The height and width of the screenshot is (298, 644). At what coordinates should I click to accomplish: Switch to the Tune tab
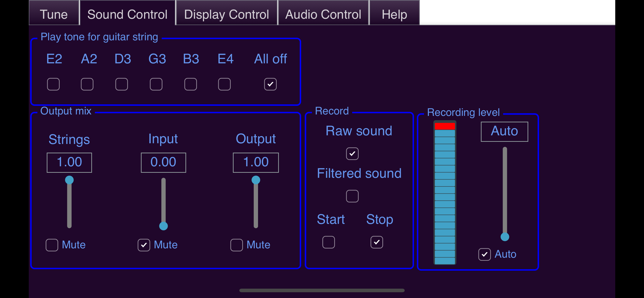click(54, 13)
